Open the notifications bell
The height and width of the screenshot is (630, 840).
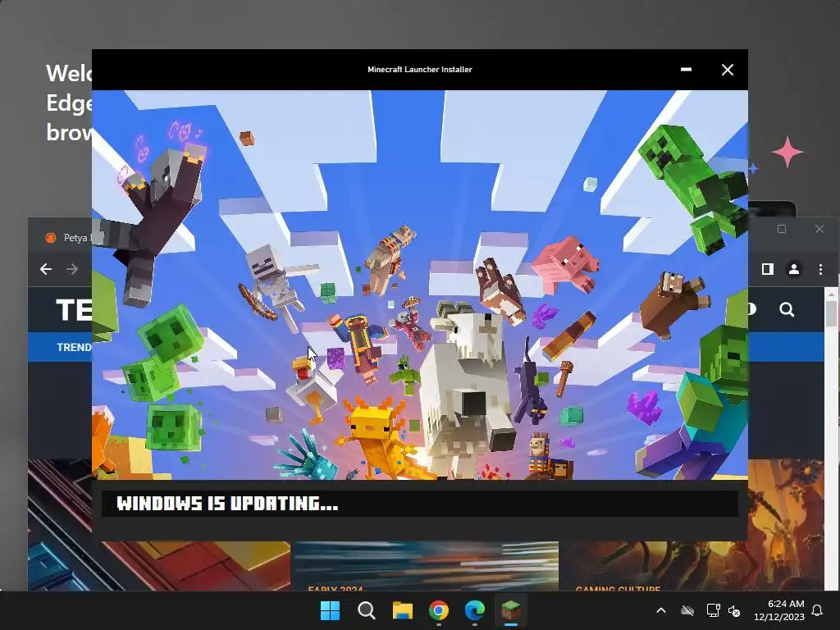pos(818,610)
